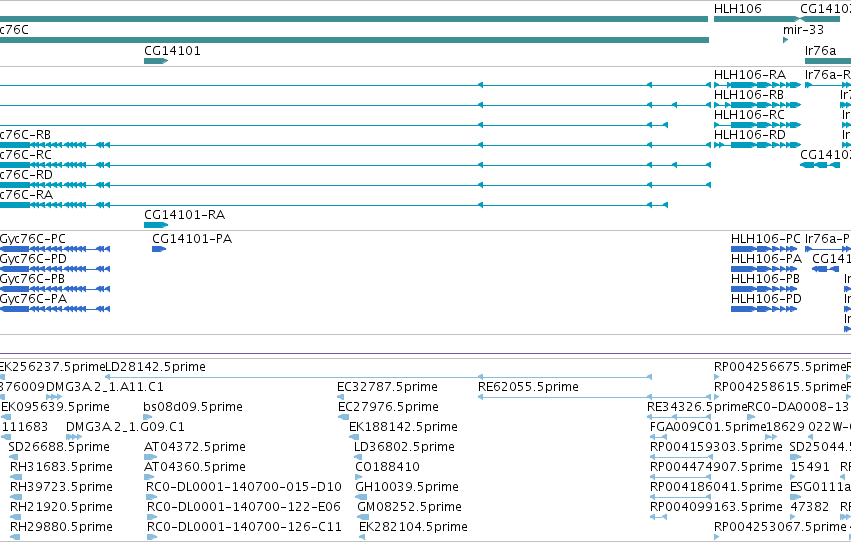Select the Gyc76C-PA protein feature

pyautogui.click(x=55, y=309)
